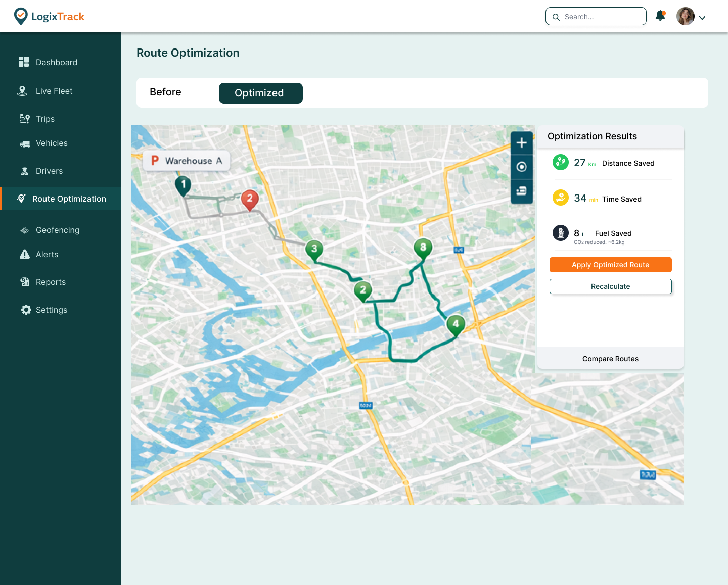This screenshot has height=585, width=728.
Task: Select the red stop 2 map pin
Action: [x=250, y=200]
